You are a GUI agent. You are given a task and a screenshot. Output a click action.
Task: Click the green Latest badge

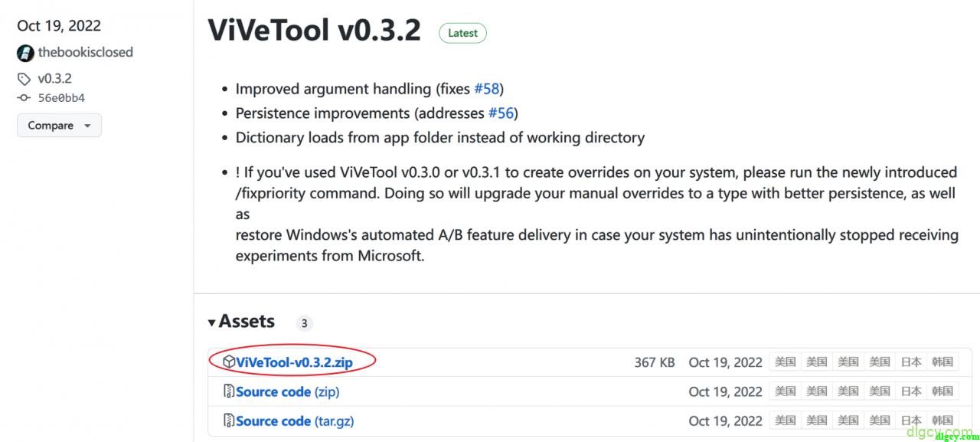(x=462, y=33)
